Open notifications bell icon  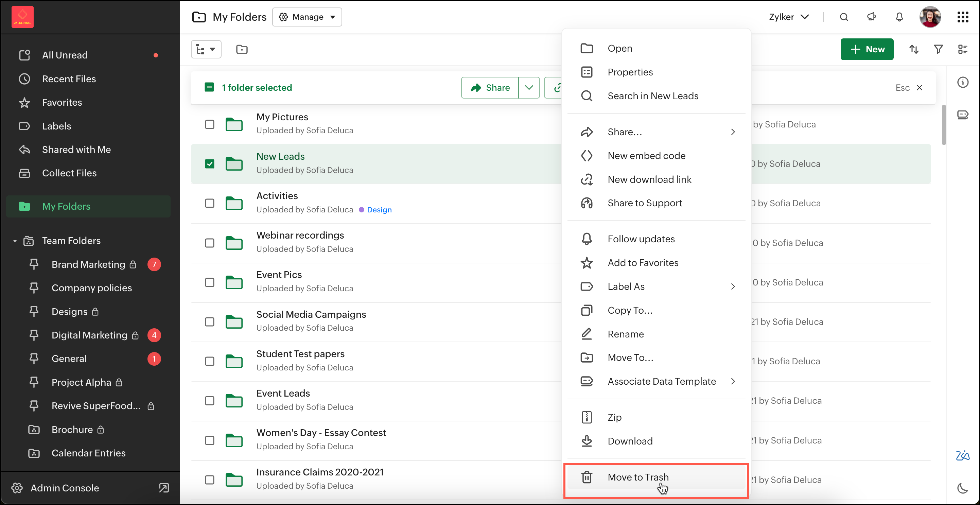click(899, 17)
